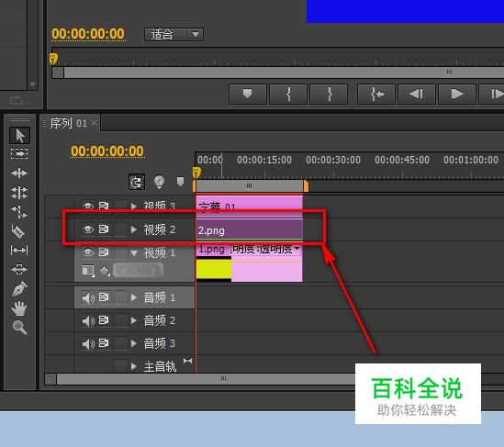Add marker in program monitor
This screenshot has height=447, width=504.
point(247,95)
